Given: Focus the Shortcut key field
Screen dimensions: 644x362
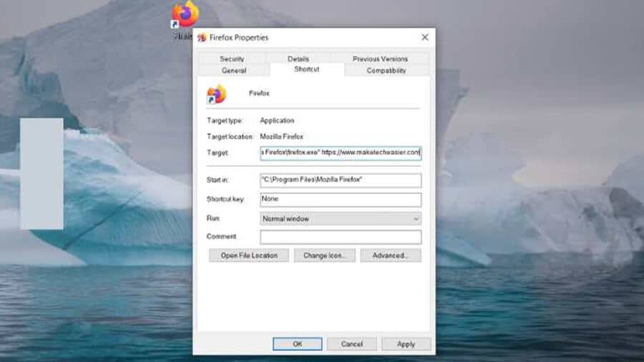Looking at the screenshot, I should (340, 200).
